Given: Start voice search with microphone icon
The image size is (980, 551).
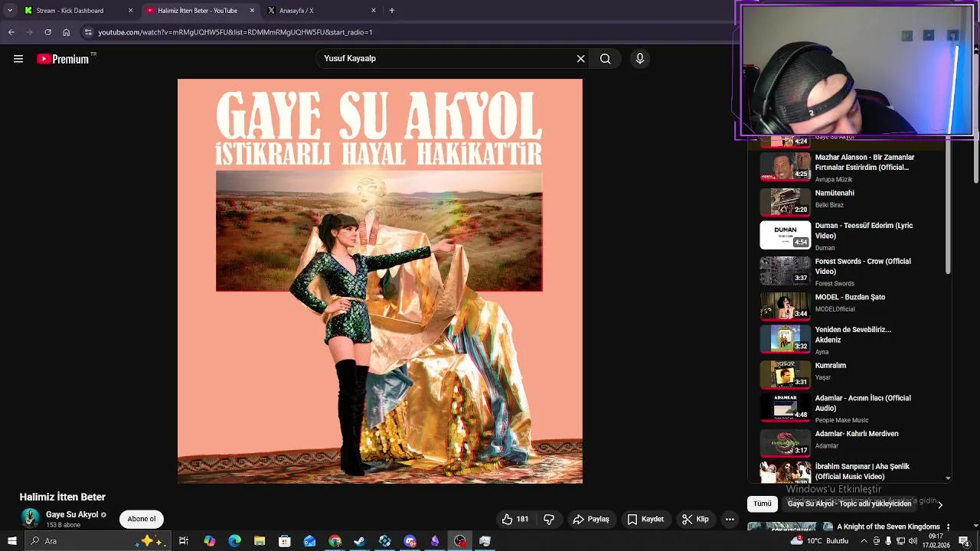Looking at the screenshot, I should (640, 59).
